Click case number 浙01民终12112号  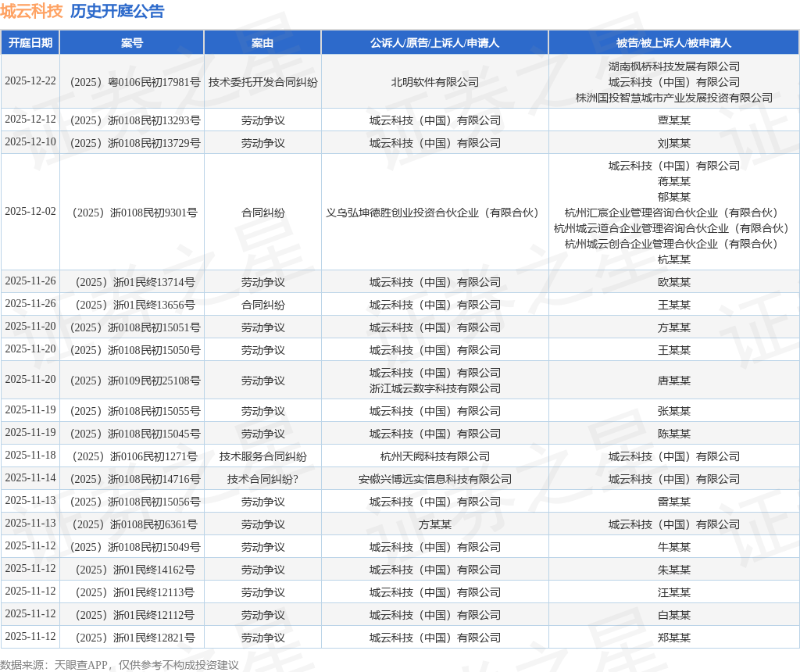(x=134, y=615)
